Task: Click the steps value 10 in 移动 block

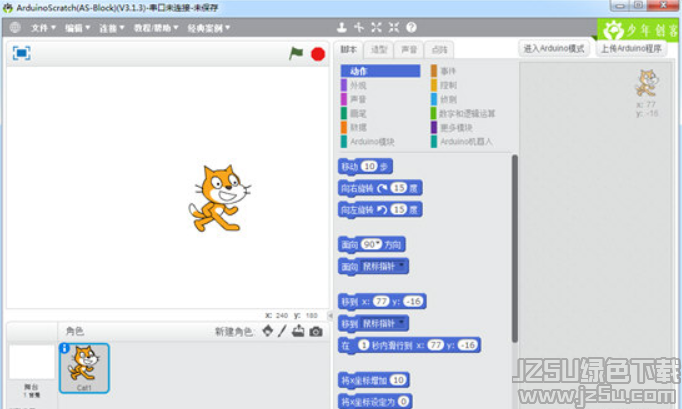Action: click(x=370, y=166)
